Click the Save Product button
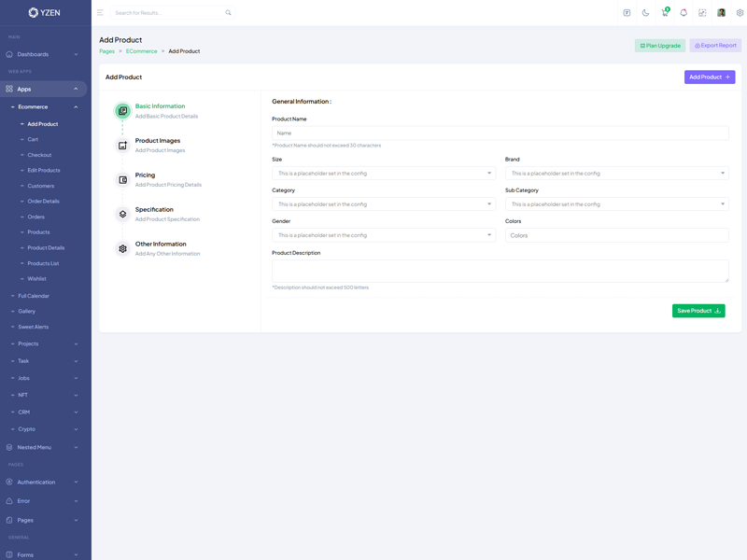 point(698,311)
